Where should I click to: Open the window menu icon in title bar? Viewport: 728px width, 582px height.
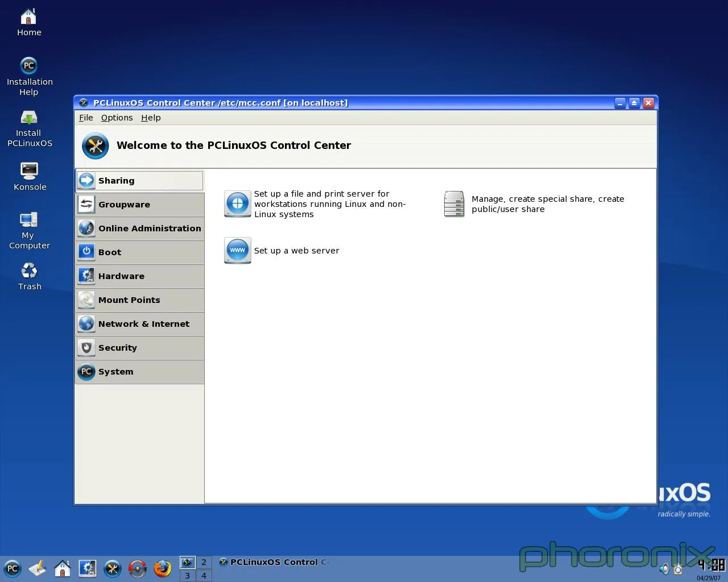click(84, 103)
